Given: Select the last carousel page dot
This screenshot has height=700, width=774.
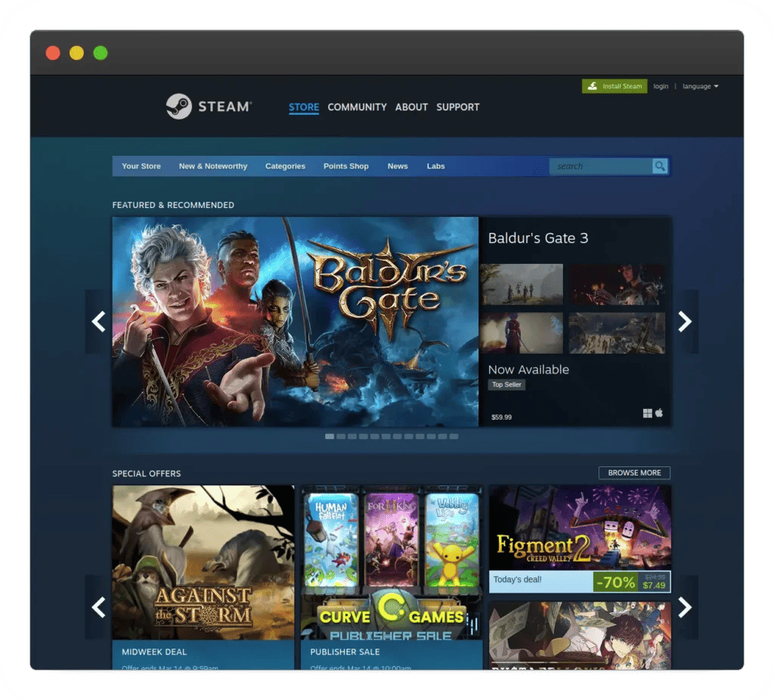Looking at the screenshot, I should 454,436.
